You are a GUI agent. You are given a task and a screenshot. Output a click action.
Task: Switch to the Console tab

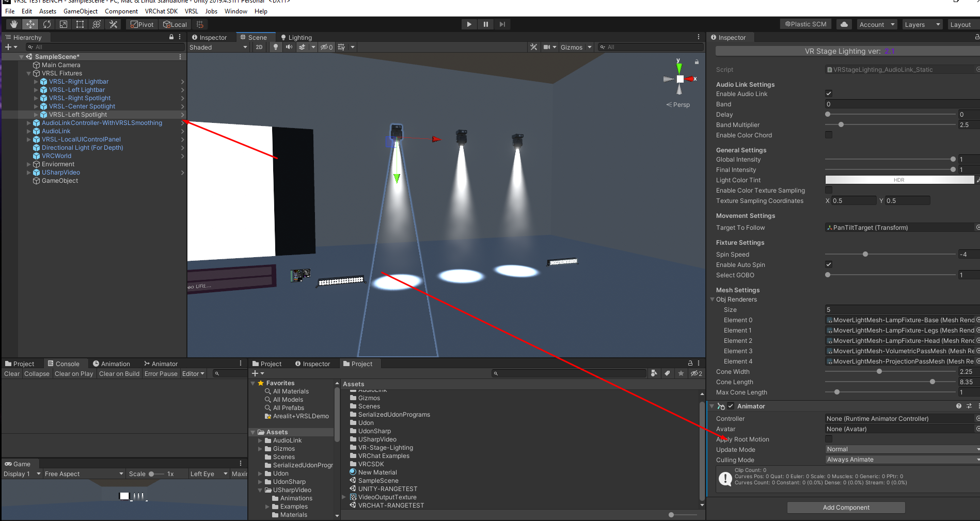63,364
